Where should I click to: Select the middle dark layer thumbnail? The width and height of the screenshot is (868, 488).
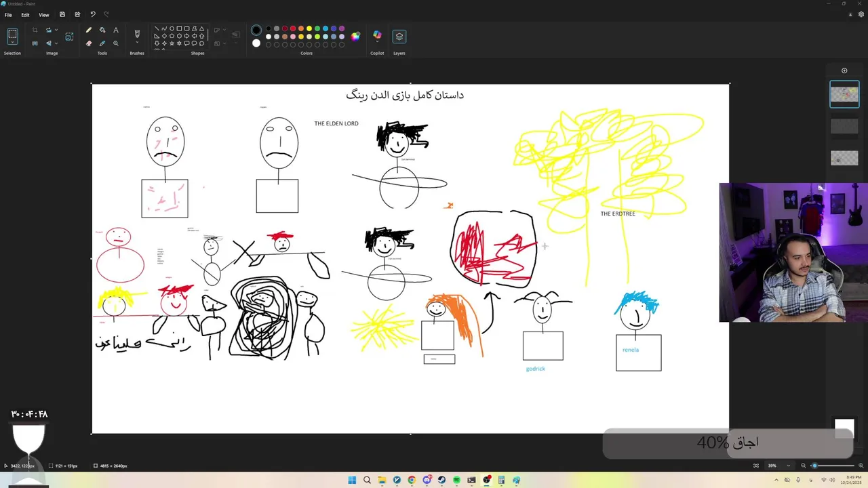[x=844, y=126]
